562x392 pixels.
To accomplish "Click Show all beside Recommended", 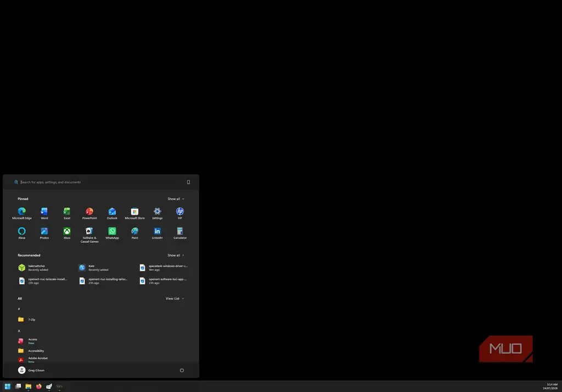I will (176, 255).
